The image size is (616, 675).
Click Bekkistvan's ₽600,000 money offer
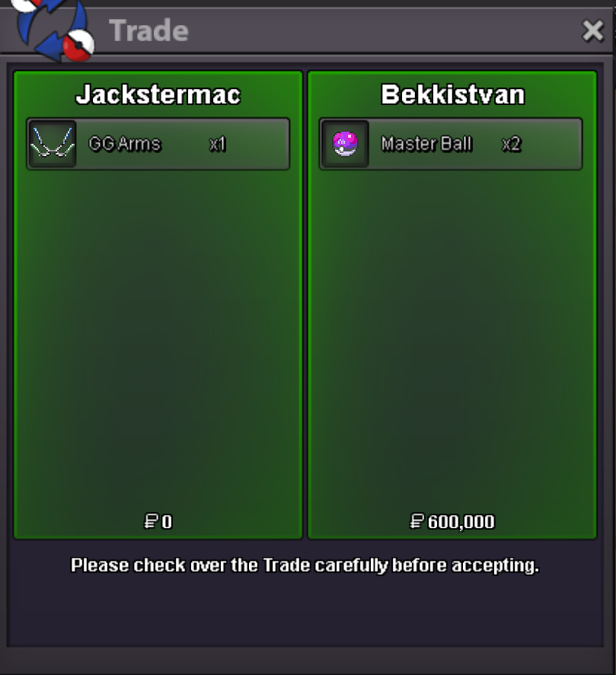point(452,522)
